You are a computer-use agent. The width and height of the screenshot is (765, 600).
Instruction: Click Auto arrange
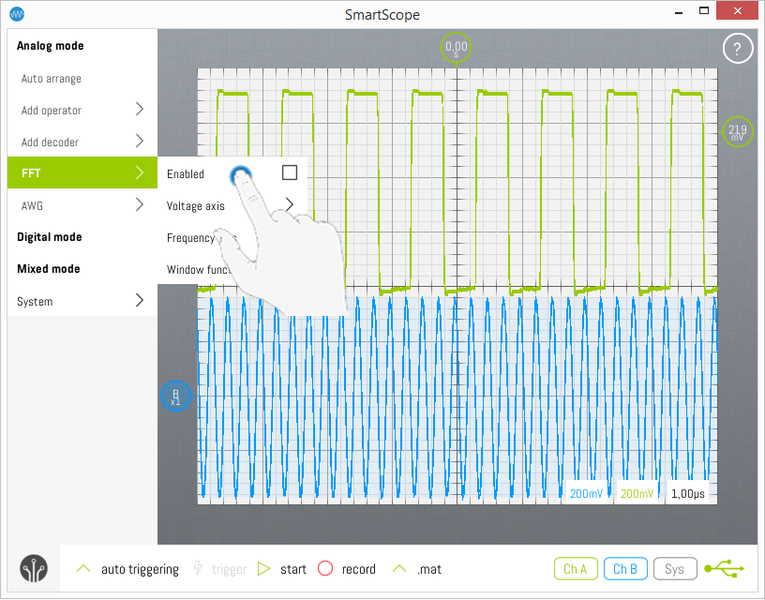(52, 78)
